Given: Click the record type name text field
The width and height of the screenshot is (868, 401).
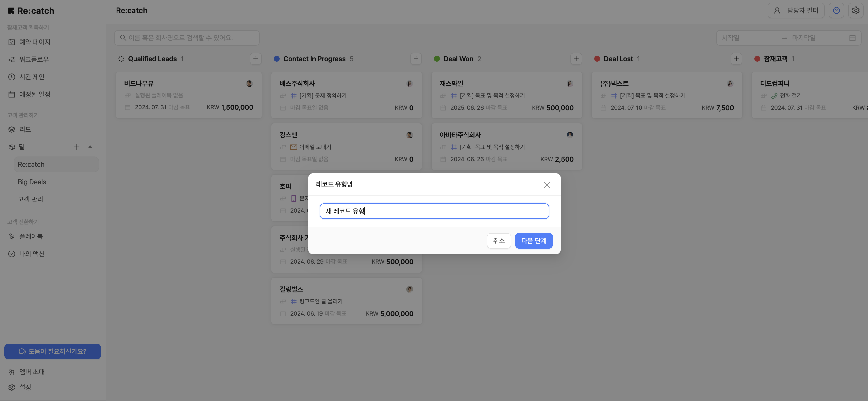Looking at the screenshot, I should point(434,211).
